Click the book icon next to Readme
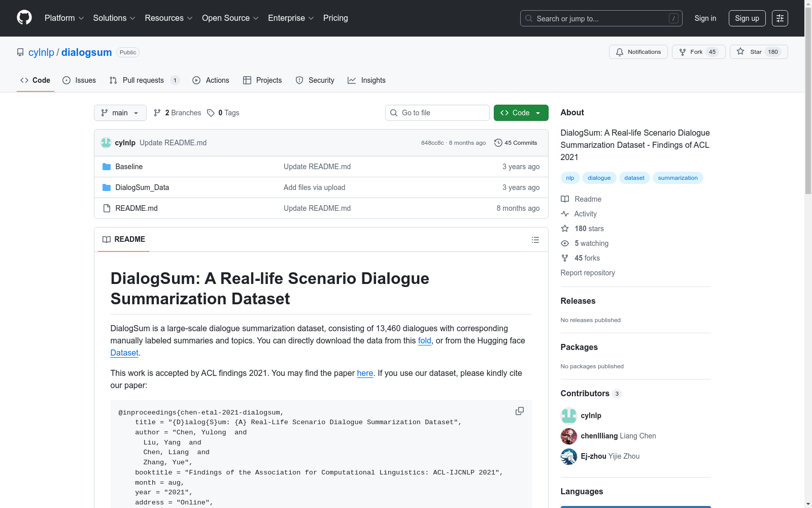The height and width of the screenshot is (508, 812). tap(565, 199)
